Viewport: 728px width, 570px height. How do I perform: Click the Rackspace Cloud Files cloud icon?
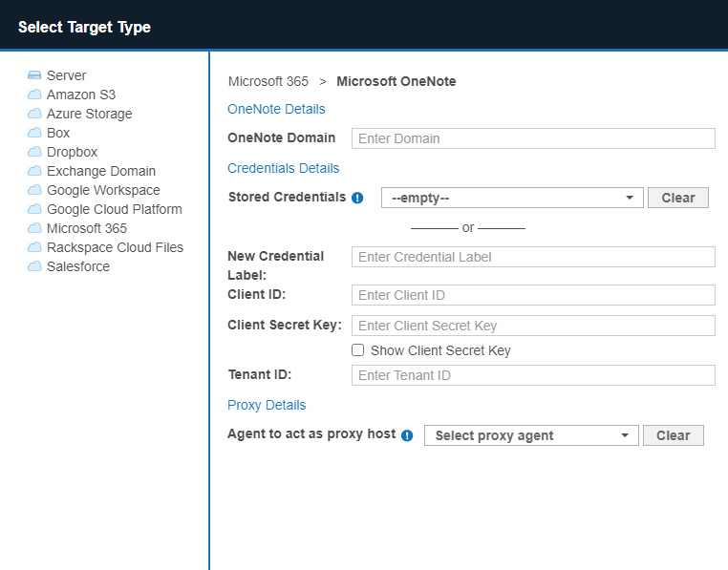point(34,247)
